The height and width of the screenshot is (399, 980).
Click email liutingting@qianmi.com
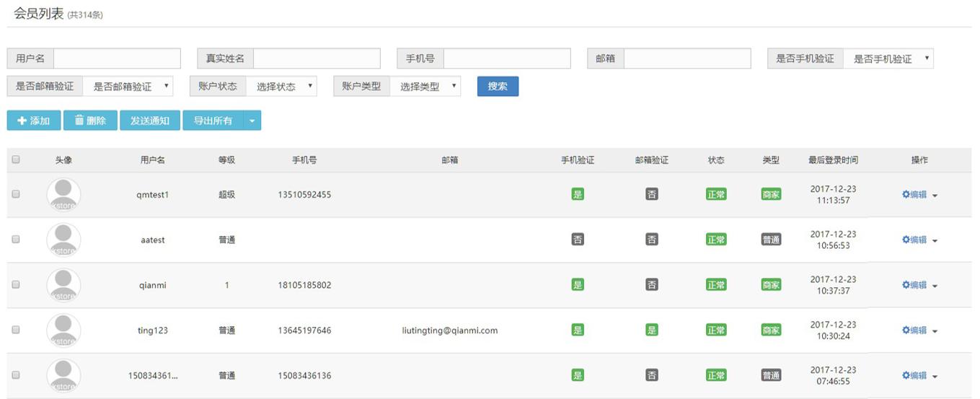tap(450, 330)
